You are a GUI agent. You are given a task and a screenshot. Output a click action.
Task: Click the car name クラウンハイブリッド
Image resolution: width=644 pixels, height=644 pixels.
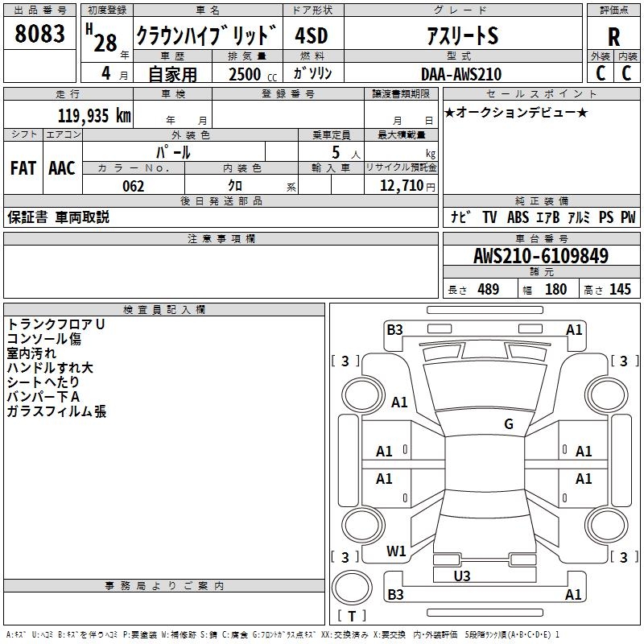(x=208, y=35)
